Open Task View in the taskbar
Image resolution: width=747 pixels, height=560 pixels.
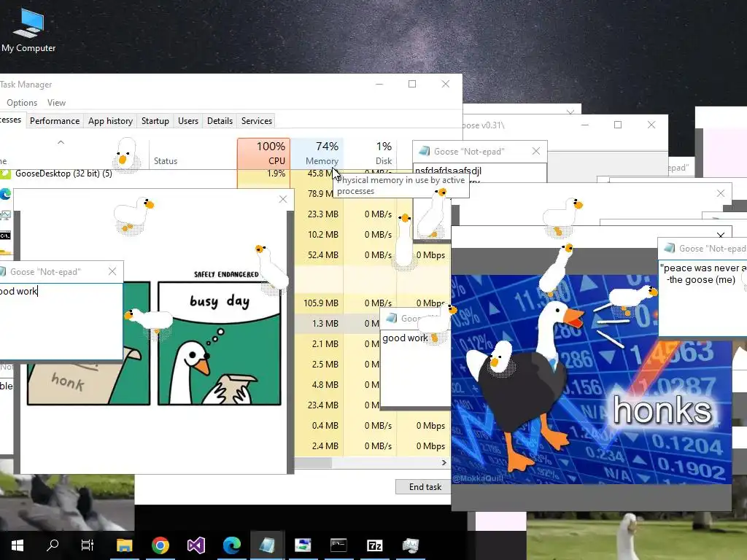coord(88,545)
